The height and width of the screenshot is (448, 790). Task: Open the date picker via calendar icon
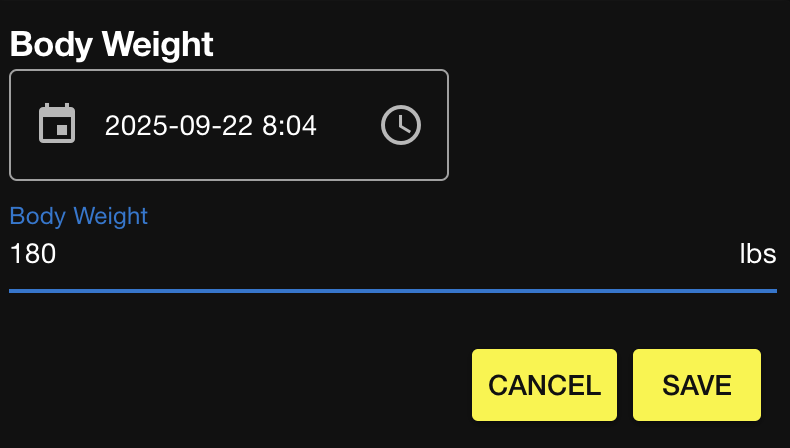click(57, 125)
